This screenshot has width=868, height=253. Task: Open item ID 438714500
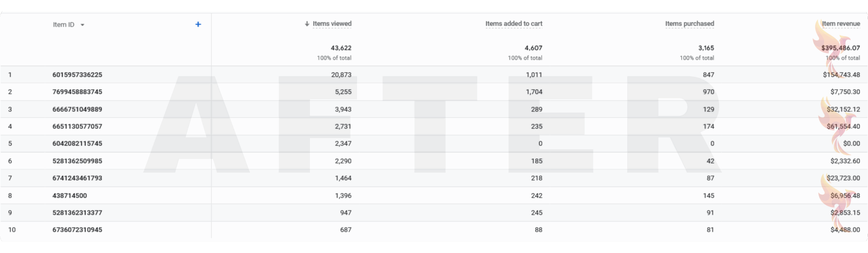(x=70, y=195)
